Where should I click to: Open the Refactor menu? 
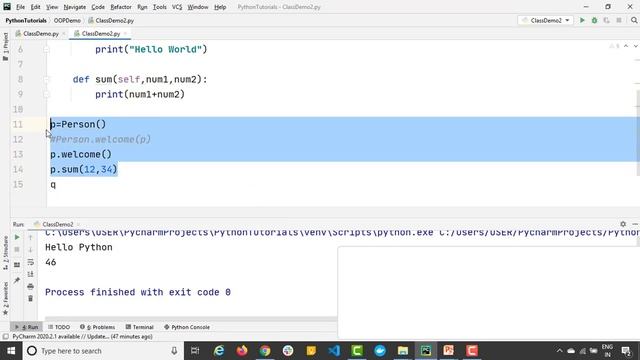point(121,7)
